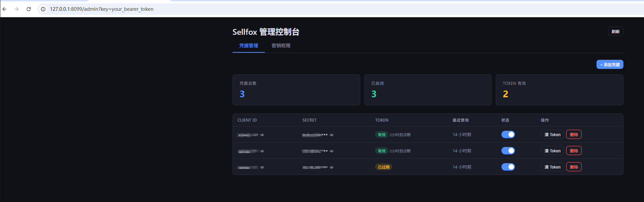Delete the 已过期 credential with 删除

pyautogui.click(x=574, y=167)
